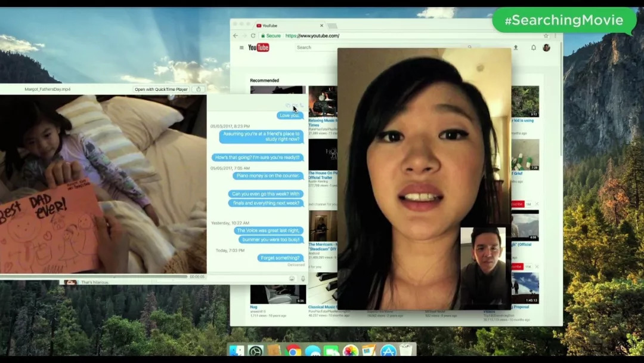Open App Store in the Dock
The image size is (644, 363).
pos(388,351)
